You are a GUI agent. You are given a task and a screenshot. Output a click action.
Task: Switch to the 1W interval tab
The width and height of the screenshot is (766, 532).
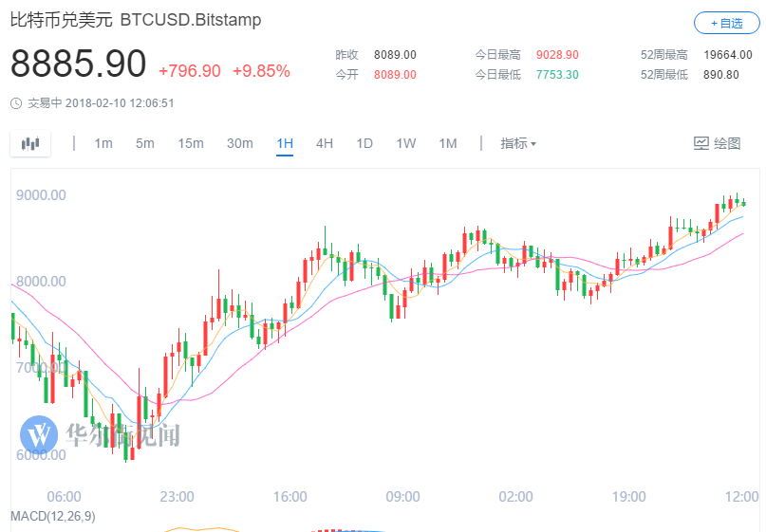pyautogui.click(x=406, y=143)
